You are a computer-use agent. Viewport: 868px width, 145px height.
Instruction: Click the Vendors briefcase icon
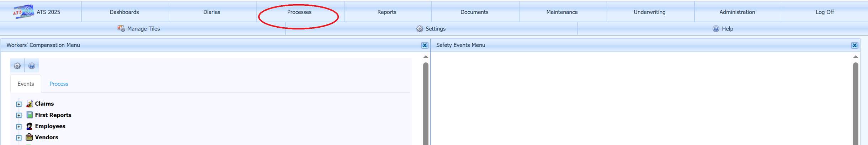click(30, 137)
